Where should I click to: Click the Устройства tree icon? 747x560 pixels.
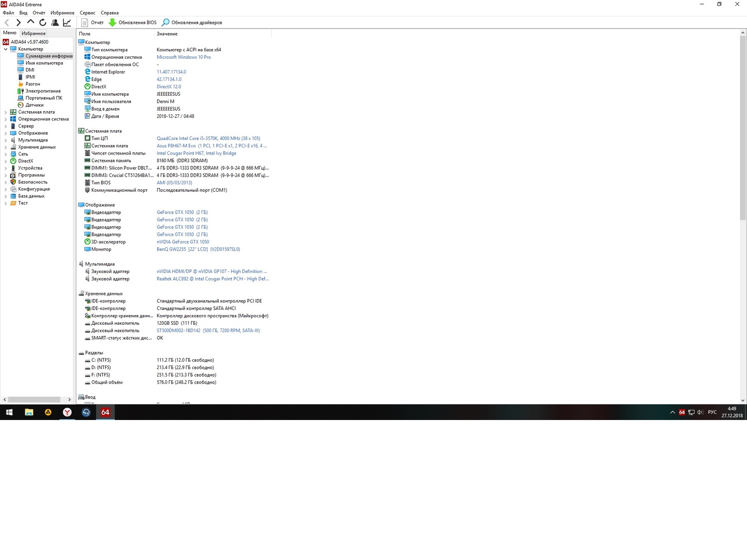click(x=13, y=168)
